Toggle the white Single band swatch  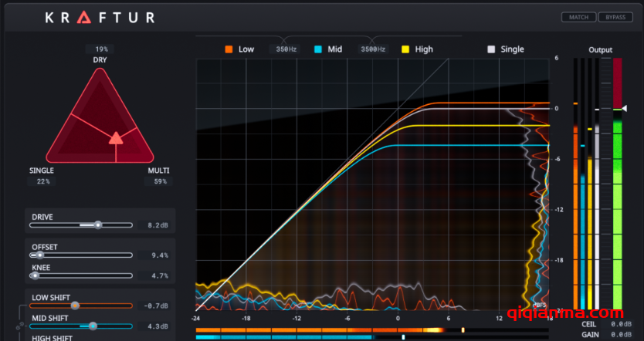(491, 49)
